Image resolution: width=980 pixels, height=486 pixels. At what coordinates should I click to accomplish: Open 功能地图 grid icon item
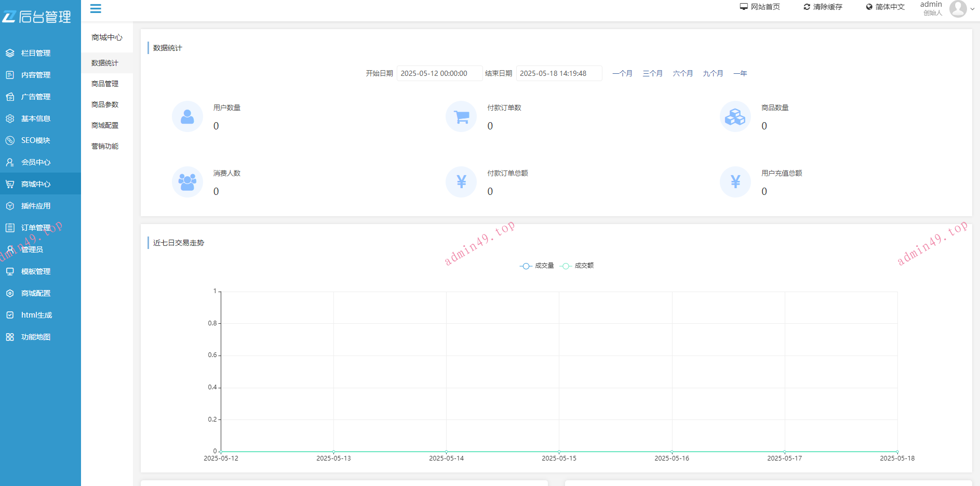click(x=35, y=337)
